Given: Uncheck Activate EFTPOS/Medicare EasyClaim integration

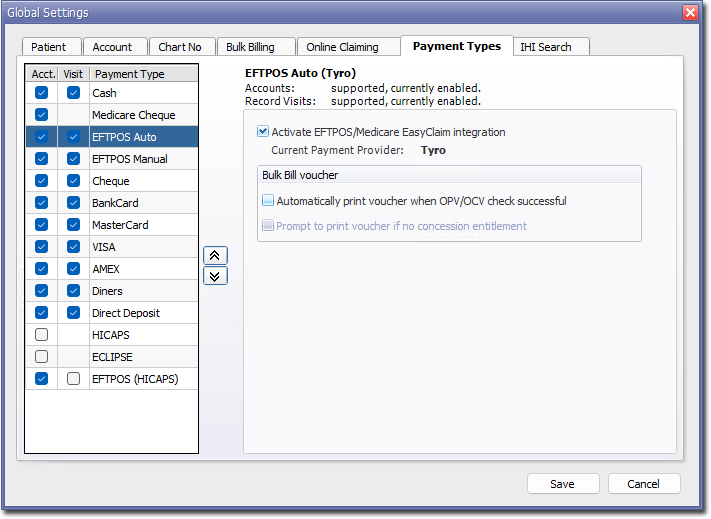Looking at the screenshot, I should tap(263, 132).
